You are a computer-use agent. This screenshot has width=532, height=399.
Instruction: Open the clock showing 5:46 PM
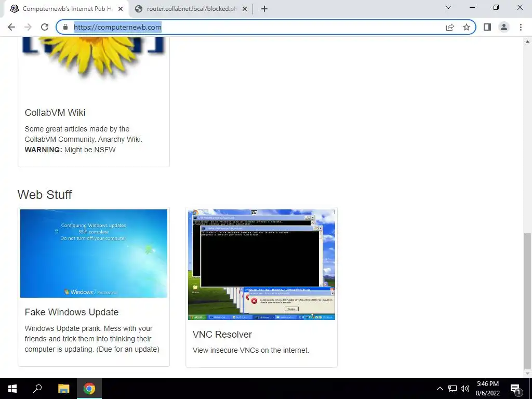pyautogui.click(x=487, y=389)
